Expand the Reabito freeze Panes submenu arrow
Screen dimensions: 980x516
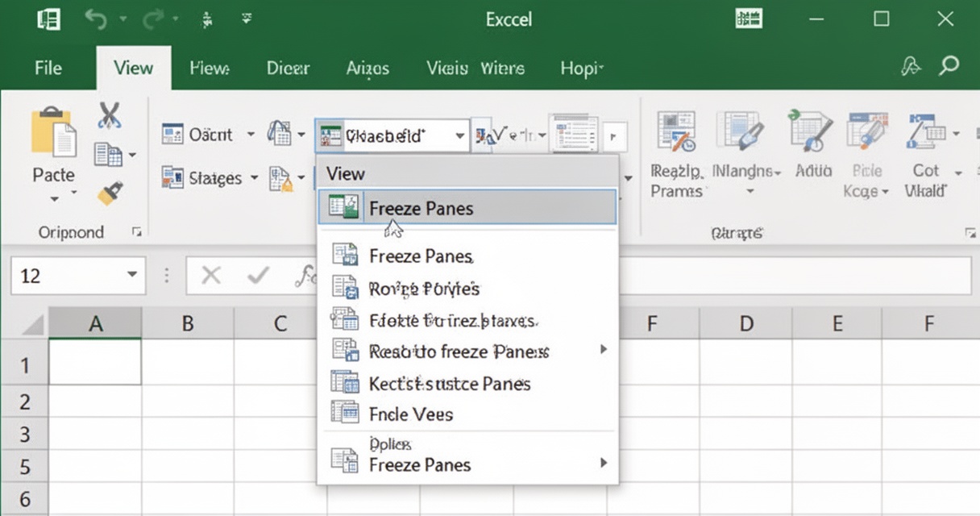pyautogui.click(x=603, y=350)
